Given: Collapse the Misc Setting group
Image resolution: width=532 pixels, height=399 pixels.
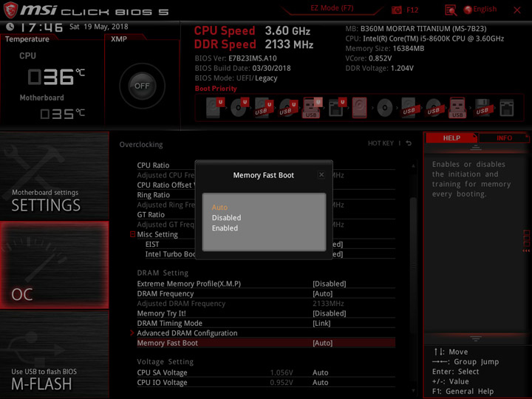Looking at the screenshot, I should coord(133,234).
